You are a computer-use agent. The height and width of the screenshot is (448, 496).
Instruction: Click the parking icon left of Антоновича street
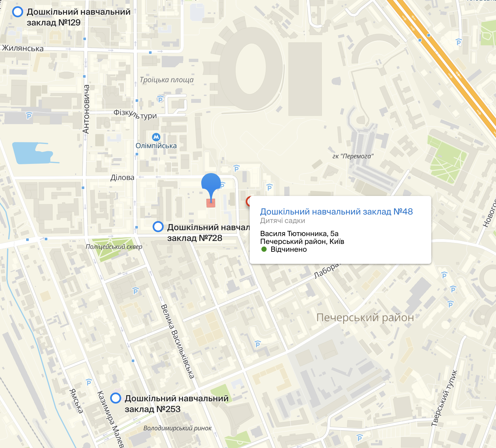[x=29, y=115]
